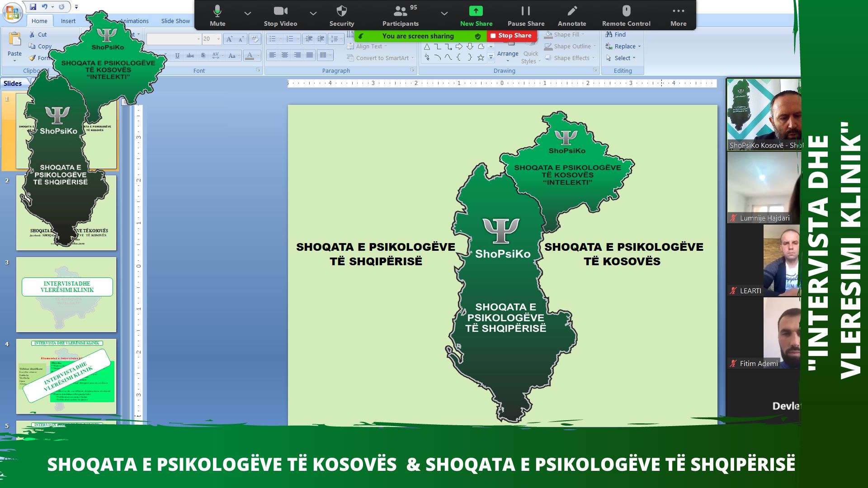Mute the microphone in Zoom toolbar
Viewport: 868px width, 488px height.
click(217, 16)
